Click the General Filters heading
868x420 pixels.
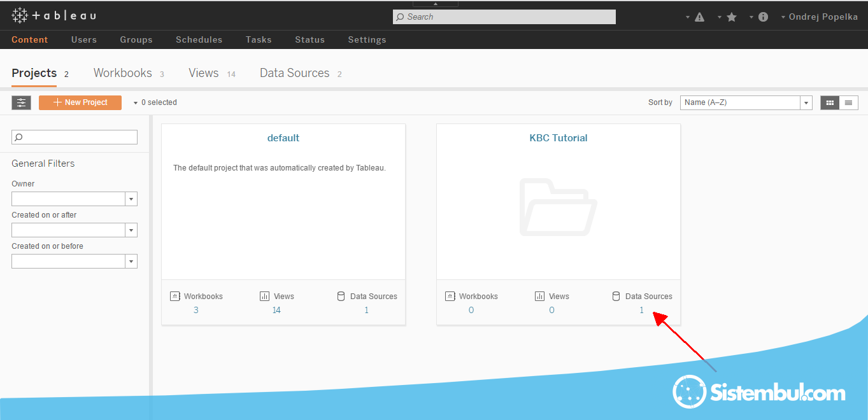(43, 164)
